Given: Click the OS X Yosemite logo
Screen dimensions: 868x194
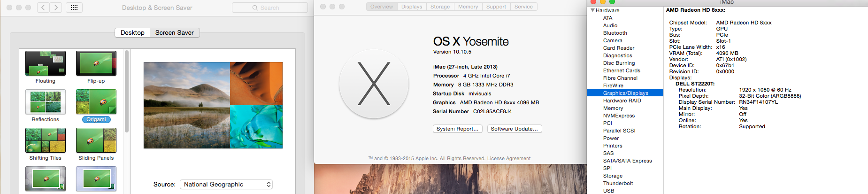Looking at the screenshot, I should click(x=374, y=84).
